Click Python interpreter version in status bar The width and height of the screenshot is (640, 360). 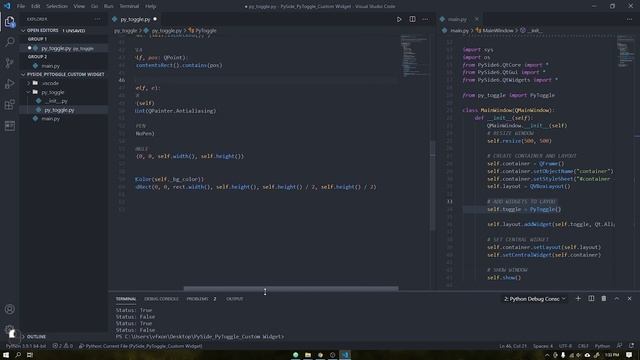26,346
